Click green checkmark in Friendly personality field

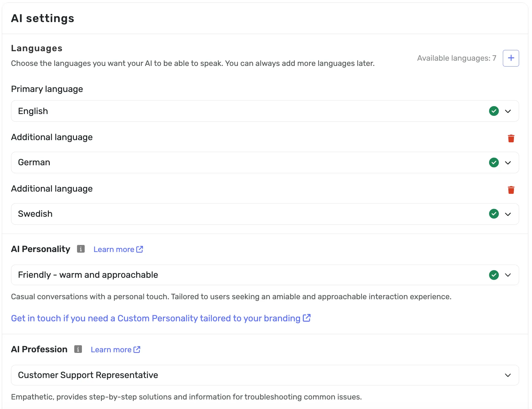pos(494,275)
